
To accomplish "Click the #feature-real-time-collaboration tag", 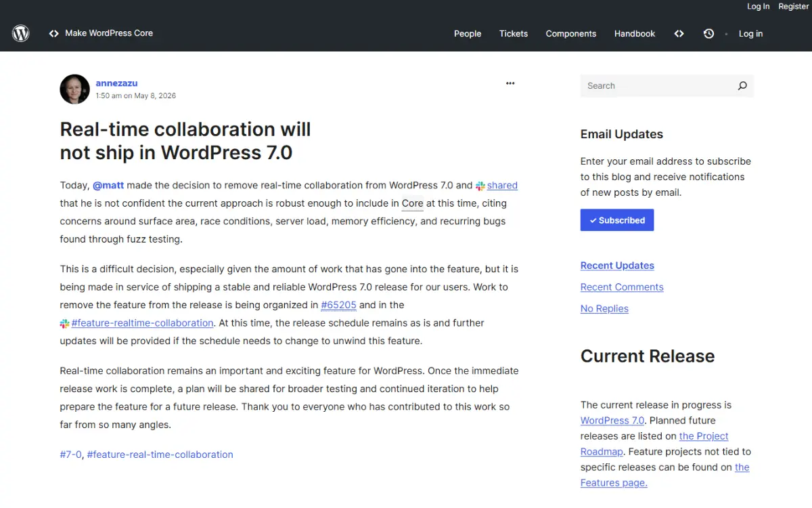I will click(x=160, y=454).
